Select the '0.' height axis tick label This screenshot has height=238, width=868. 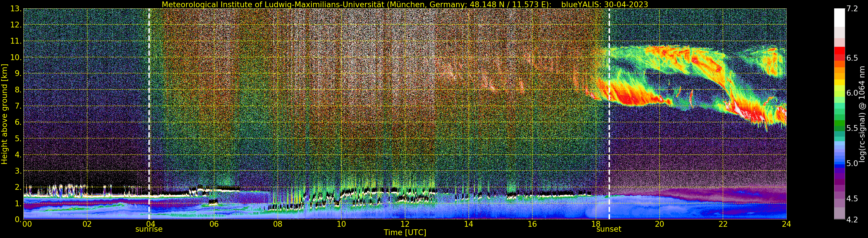[x=18, y=219]
